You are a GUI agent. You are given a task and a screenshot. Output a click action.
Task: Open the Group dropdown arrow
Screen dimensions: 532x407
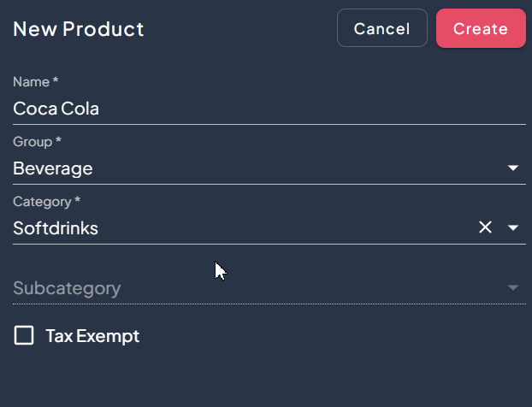point(513,168)
